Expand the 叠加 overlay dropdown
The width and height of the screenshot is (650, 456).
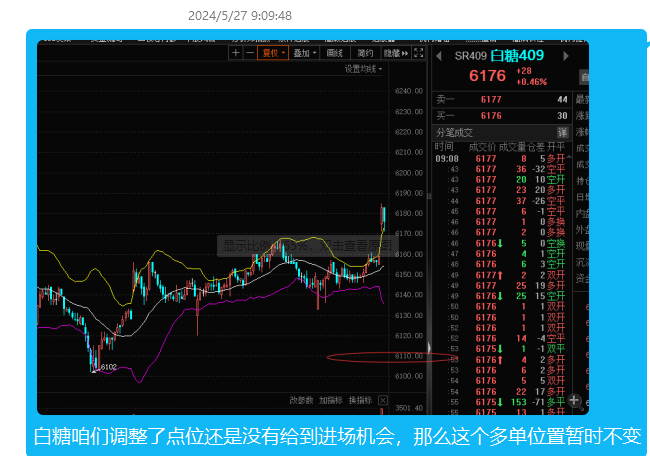point(304,53)
